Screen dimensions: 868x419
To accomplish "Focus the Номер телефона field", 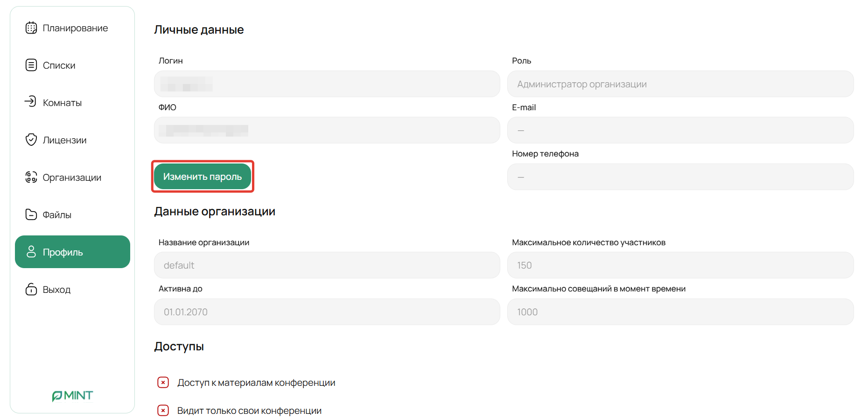I will pyautogui.click(x=680, y=177).
